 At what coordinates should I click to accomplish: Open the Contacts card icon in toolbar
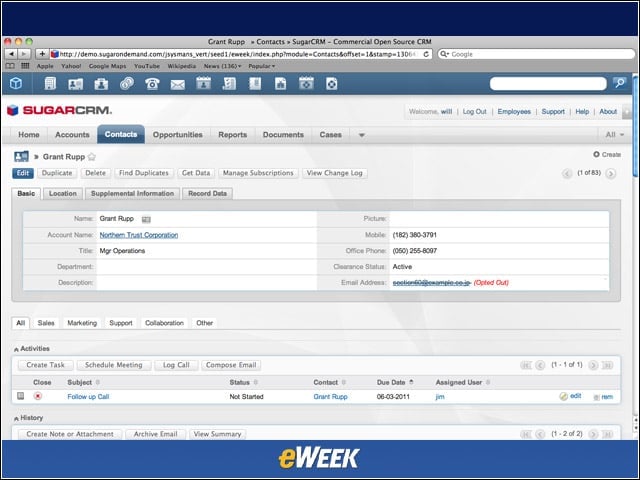click(76, 84)
